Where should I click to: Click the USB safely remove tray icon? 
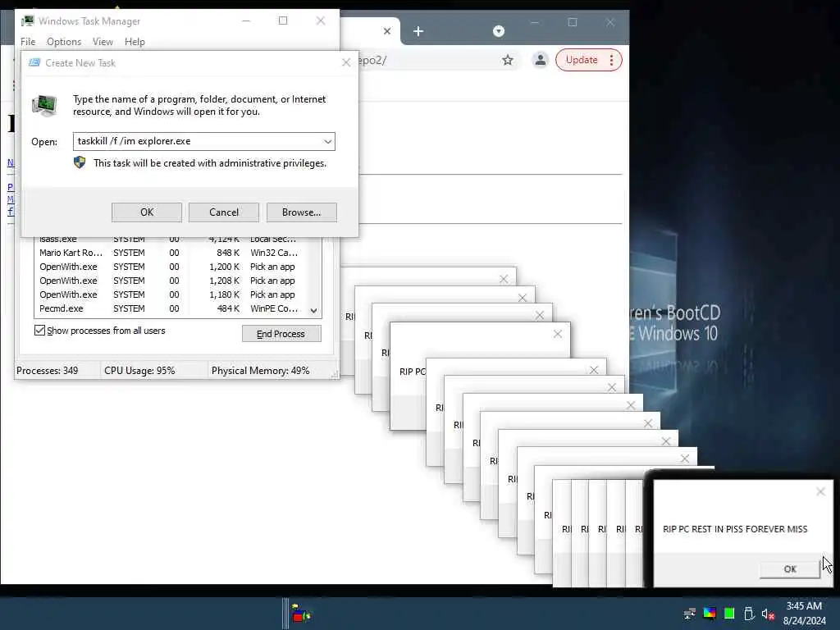tap(749, 613)
